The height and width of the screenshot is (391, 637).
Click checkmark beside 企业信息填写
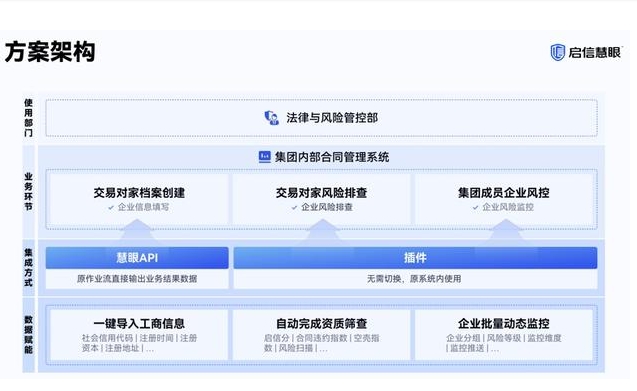click(x=111, y=207)
